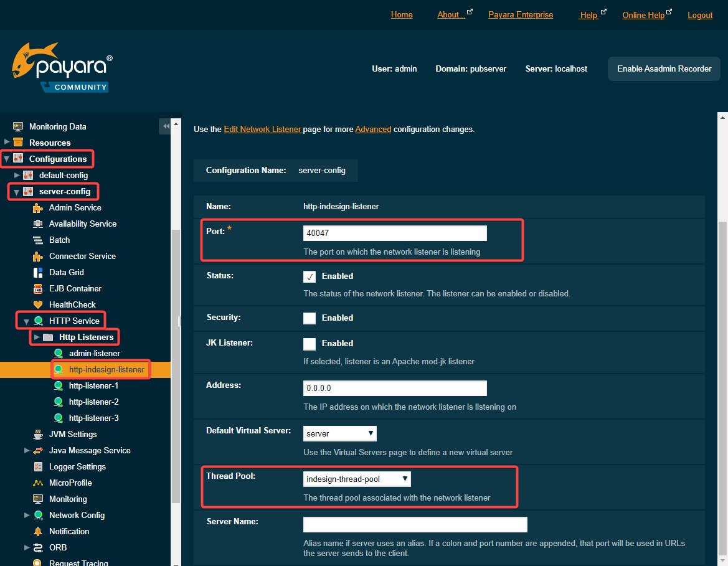Open the Logger Settings tree item
This screenshot has width=728, height=566.
click(77, 466)
